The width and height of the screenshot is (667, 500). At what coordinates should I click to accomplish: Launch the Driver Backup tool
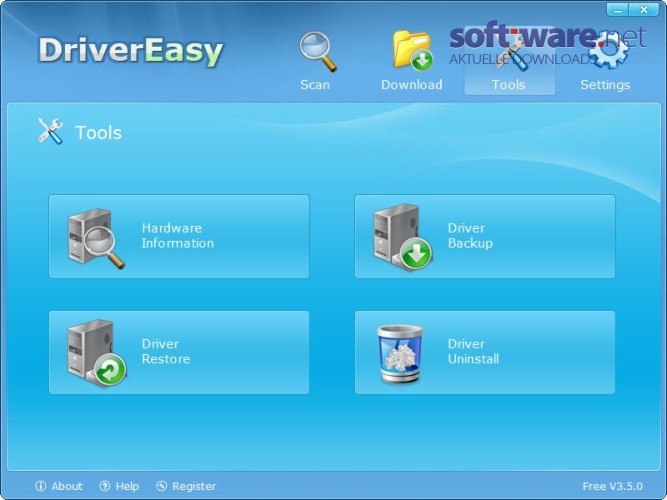click(x=485, y=236)
